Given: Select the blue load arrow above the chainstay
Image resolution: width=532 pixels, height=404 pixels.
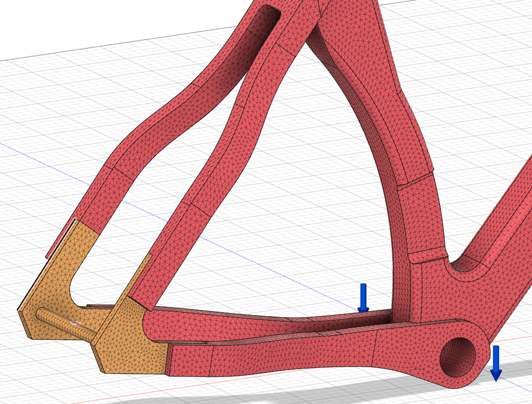Looking at the screenshot, I should click(x=363, y=298).
